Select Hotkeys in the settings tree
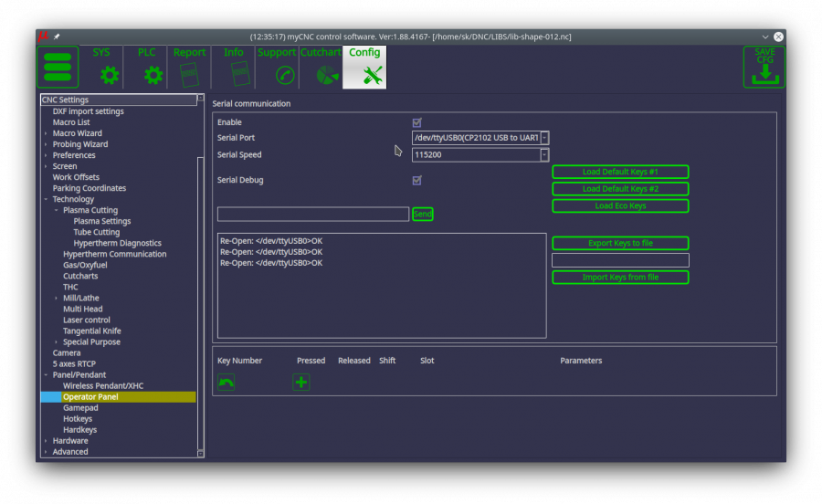The width and height of the screenshot is (822, 504). [x=77, y=419]
